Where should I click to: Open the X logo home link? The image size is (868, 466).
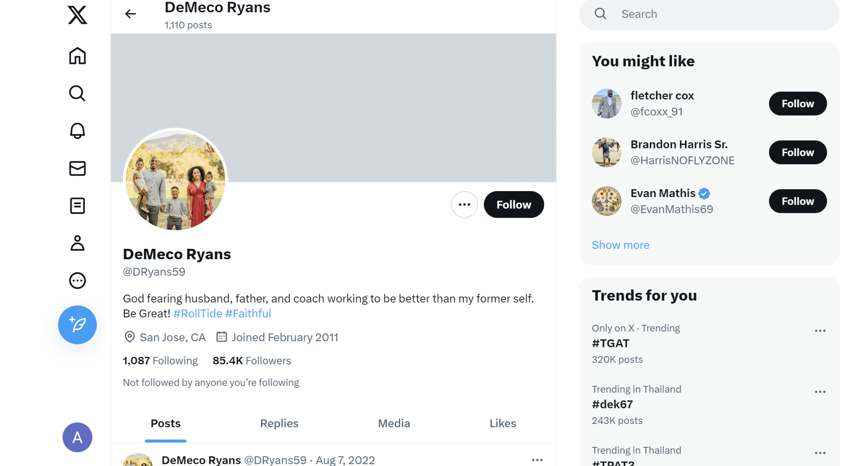[x=77, y=14]
